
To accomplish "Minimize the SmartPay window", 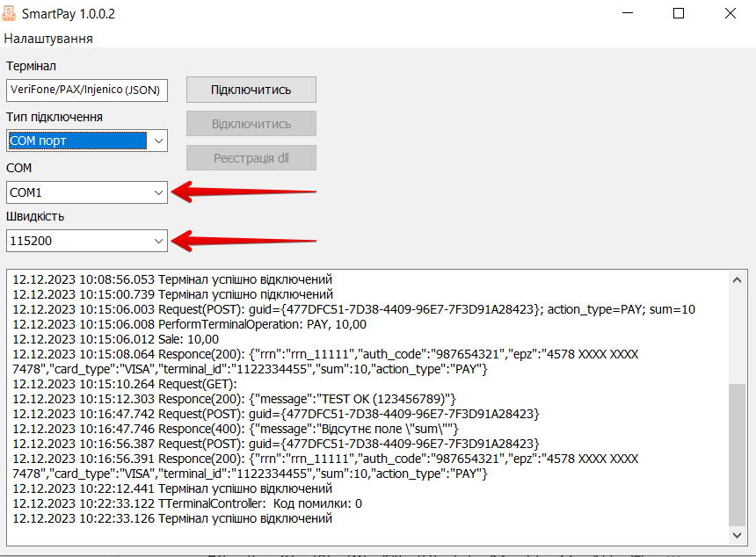I will coord(629,14).
